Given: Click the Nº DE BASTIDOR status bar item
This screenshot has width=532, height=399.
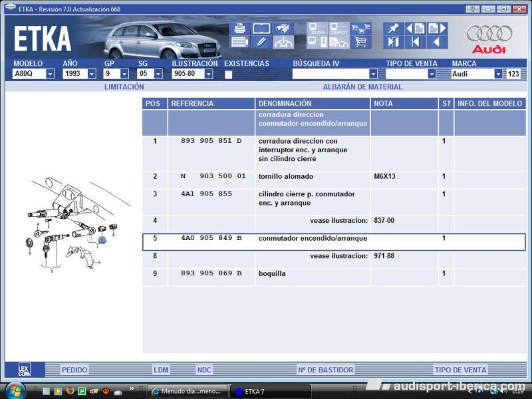Looking at the screenshot, I should point(325,370).
